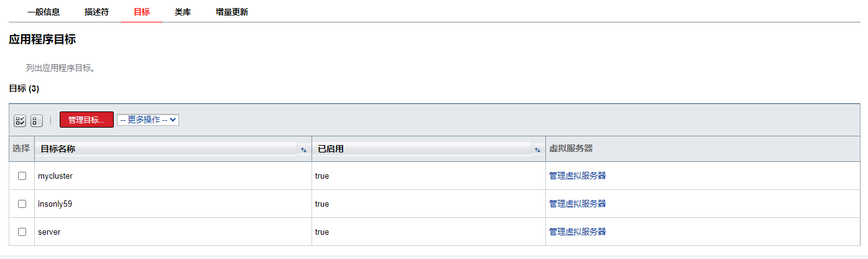Click 管理虚拟服务器 in the insonly59 row
The image size is (868, 259).
pos(577,204)
